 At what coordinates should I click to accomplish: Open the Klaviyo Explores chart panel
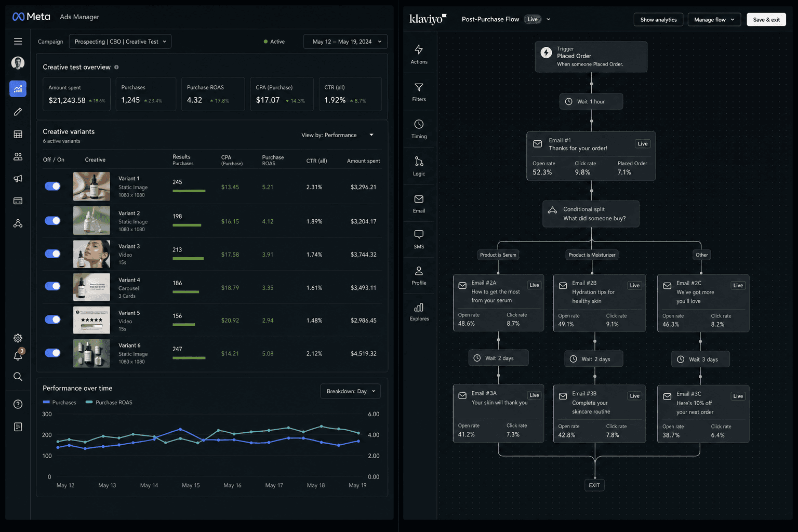click(419, 312)
